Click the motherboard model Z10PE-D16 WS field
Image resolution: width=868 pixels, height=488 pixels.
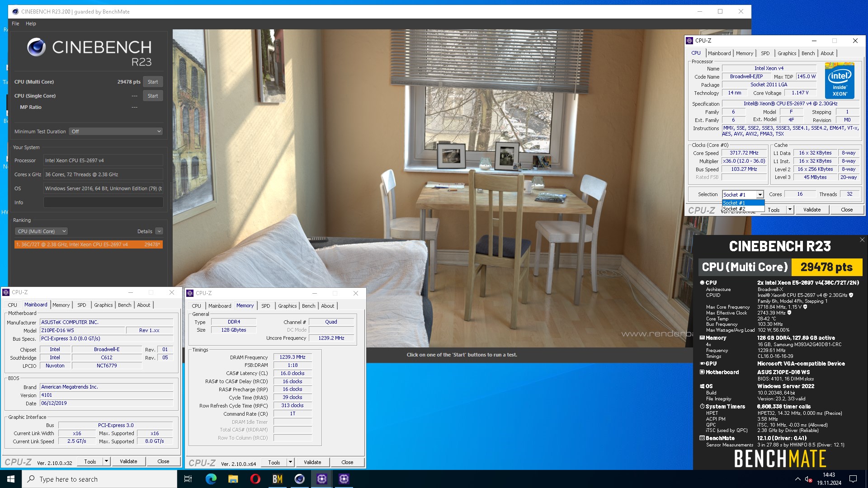point(82,330)
